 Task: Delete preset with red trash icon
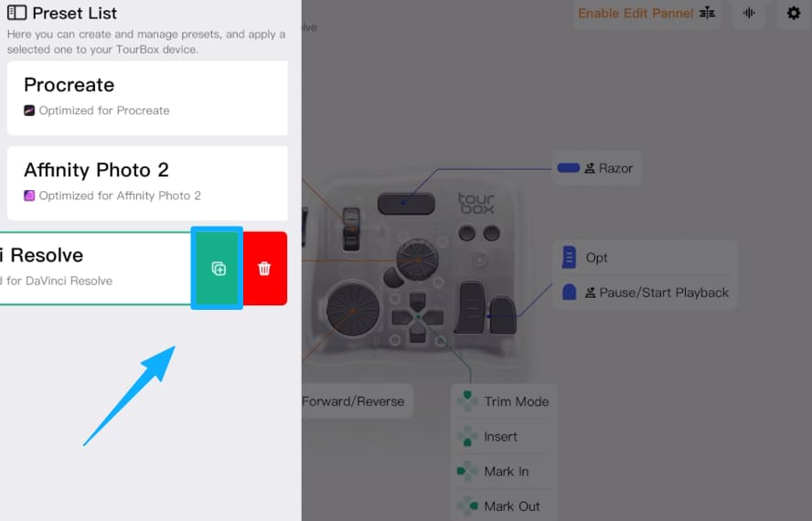click(x=264, y=268)
